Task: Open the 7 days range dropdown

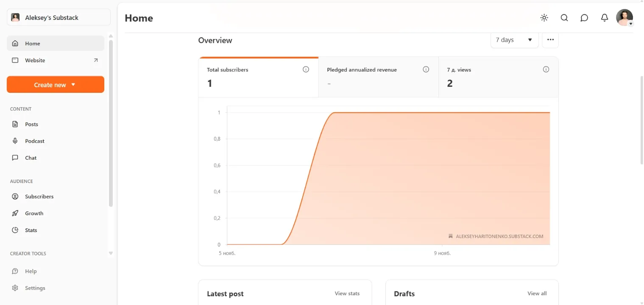Action: (x=515, y=40)
